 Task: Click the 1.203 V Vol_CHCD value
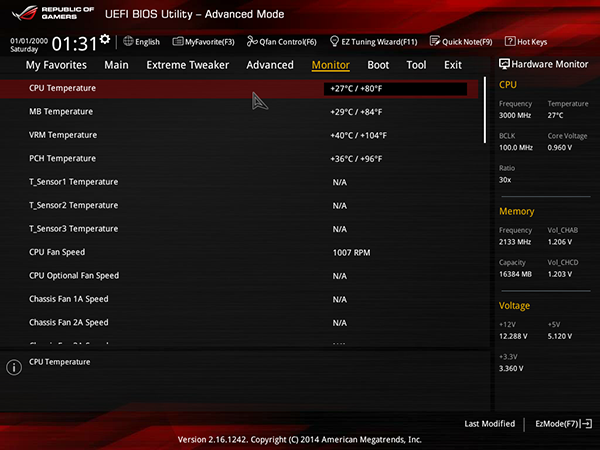click(559, 274)
